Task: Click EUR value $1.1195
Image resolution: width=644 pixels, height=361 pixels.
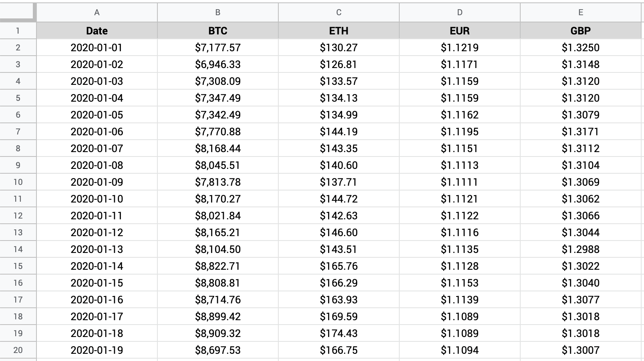Action: (x=460, y=132)
